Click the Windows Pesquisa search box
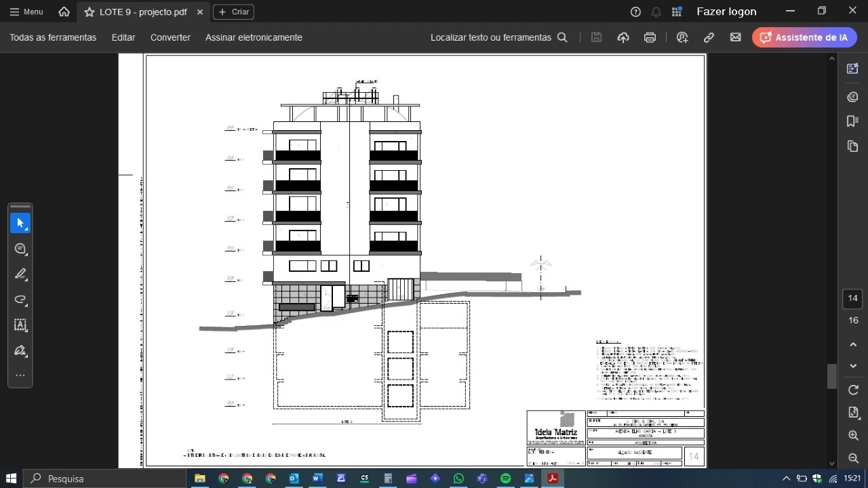Viewport: 868px width, 488px height. click(x=105, y=479)
